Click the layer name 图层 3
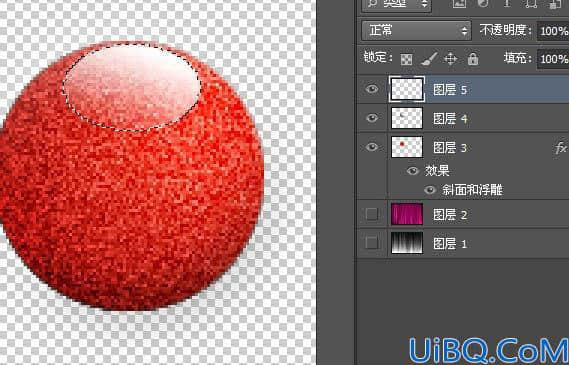This screenshot has height=365, width=569. click(x=450, y=148)
